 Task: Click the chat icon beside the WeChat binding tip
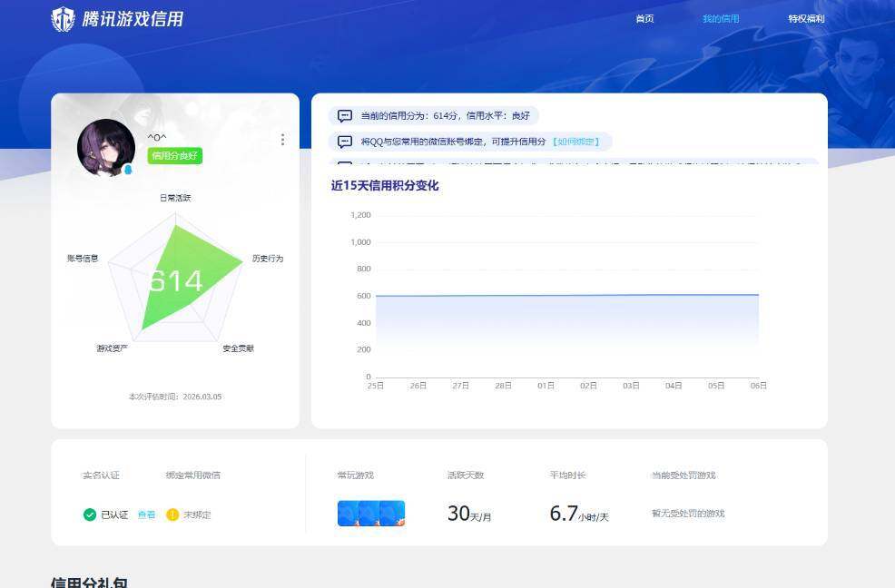point(345,142)
